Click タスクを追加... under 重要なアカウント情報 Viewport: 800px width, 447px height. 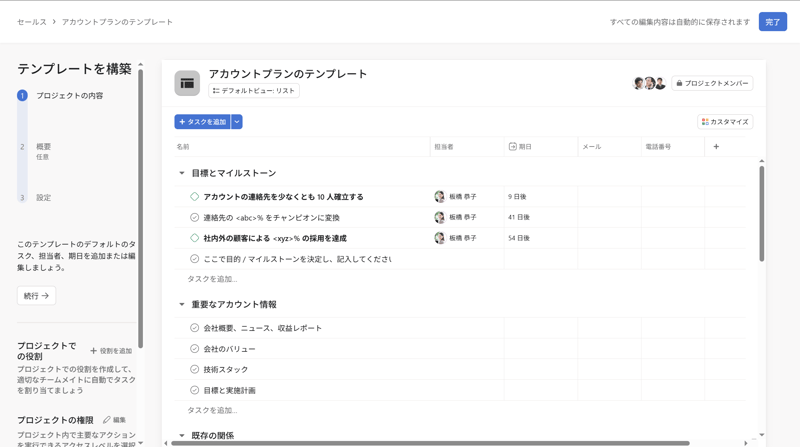(x=212, y=410)
